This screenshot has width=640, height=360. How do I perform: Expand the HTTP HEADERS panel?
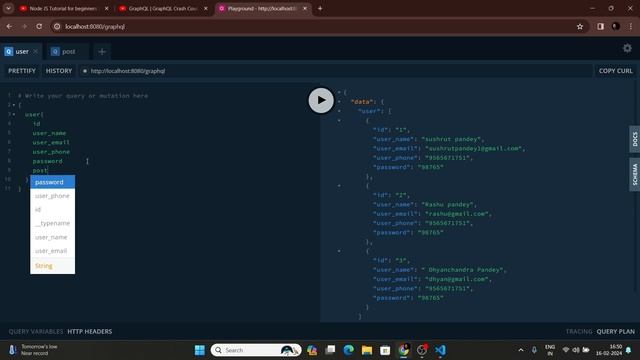tap(90, 331)
